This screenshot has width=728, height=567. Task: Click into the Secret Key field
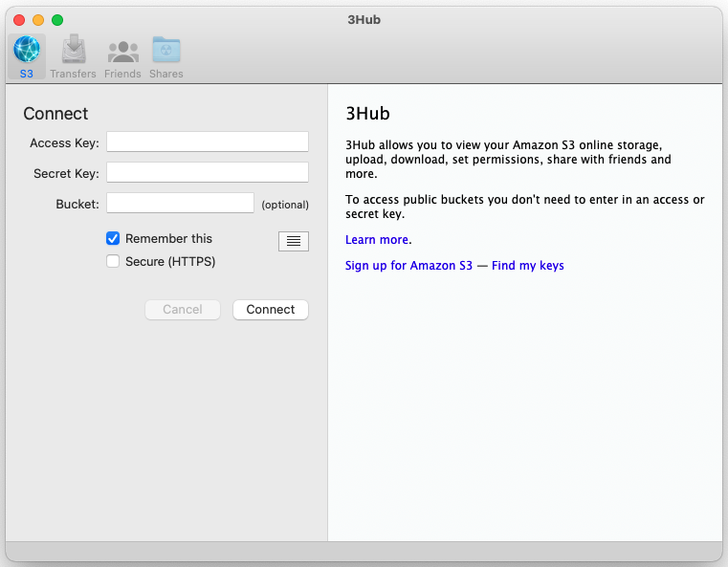[208, 172]
